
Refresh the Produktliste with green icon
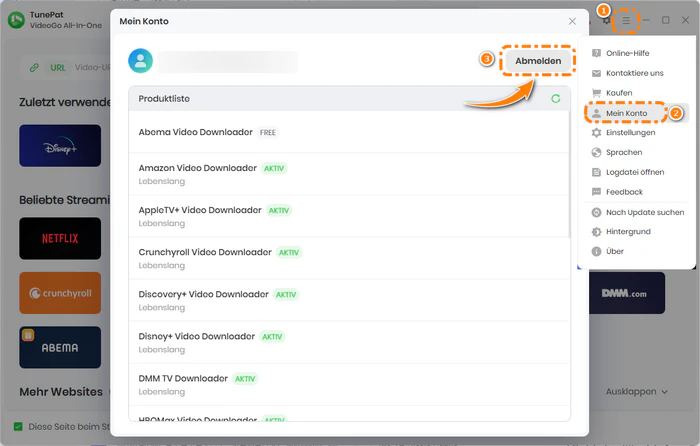click(x=555, y=99)
